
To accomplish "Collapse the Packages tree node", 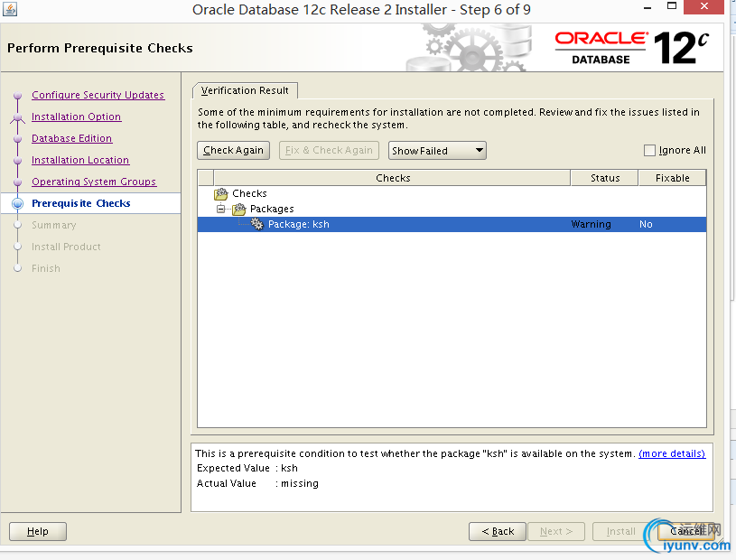I will (220, 209).
